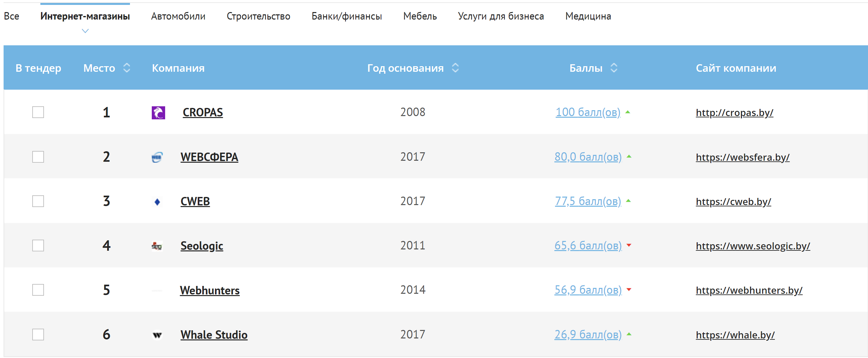Check the tender checkbox for Whale Studio
This screenshot has height=358, width=868.
(x=38, y=335)
